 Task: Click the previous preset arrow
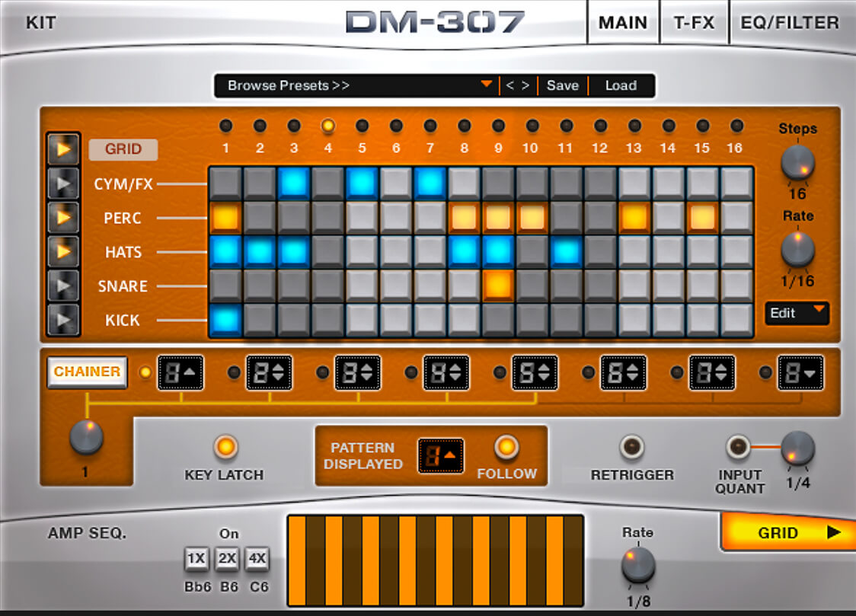510,86
